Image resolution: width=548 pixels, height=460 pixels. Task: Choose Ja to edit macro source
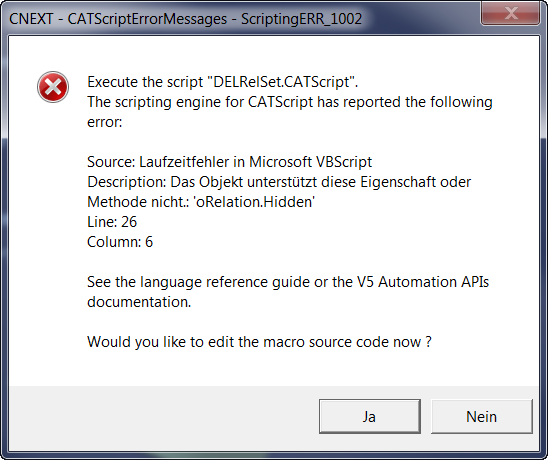pos(369,416)
